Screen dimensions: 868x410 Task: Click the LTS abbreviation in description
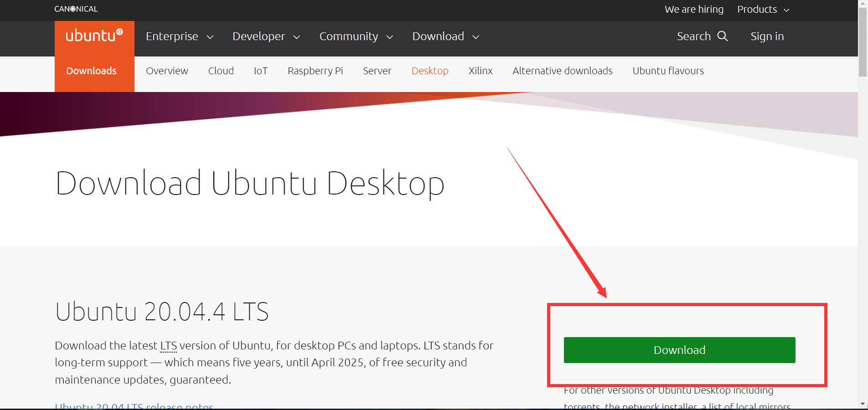(169, 346)
